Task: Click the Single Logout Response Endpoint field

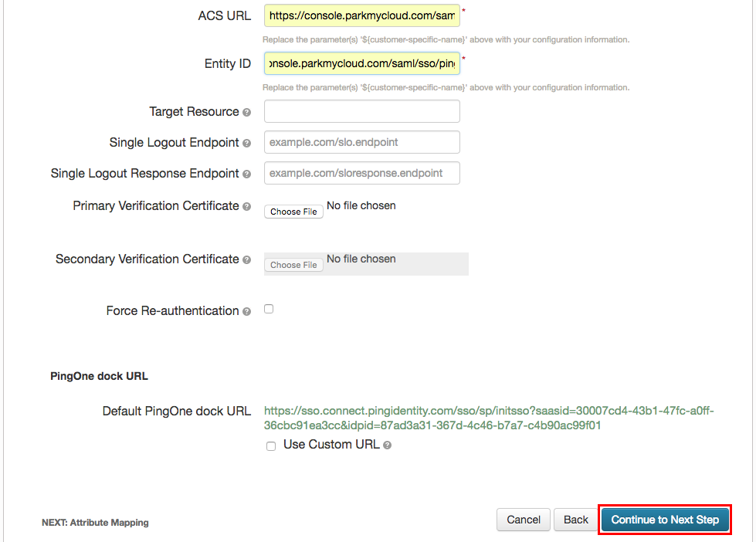Action: click(x=362, y=173)
